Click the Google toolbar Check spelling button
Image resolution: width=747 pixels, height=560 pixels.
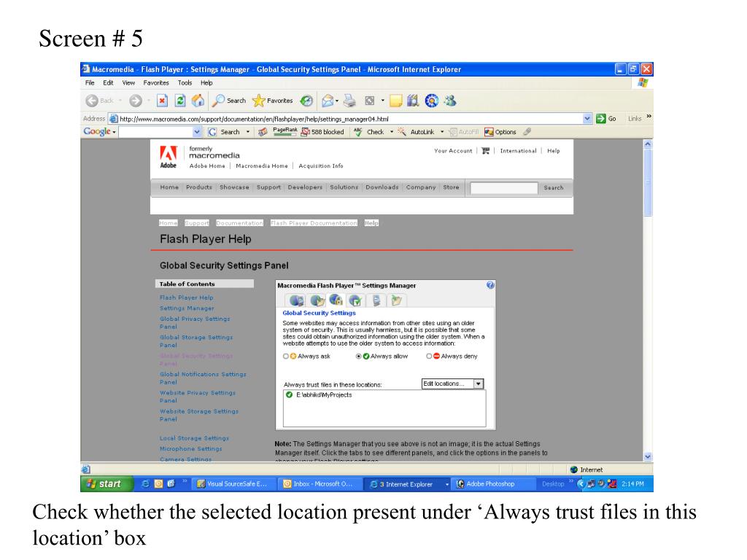coord(369,132)
